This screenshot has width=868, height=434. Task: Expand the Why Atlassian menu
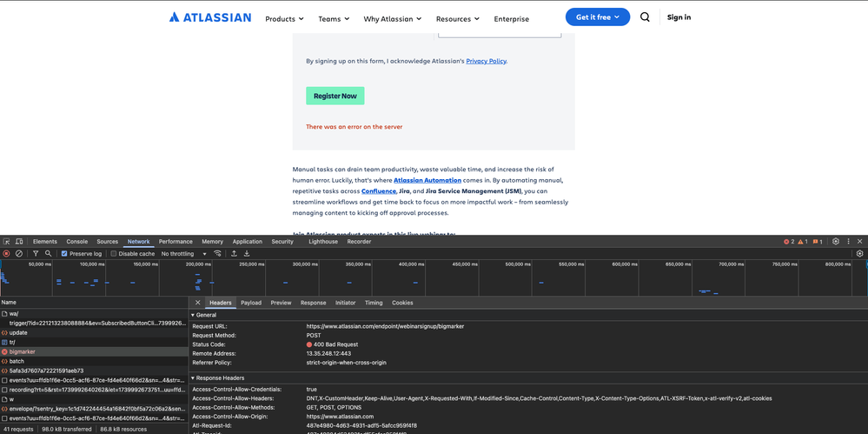[393, 19]
